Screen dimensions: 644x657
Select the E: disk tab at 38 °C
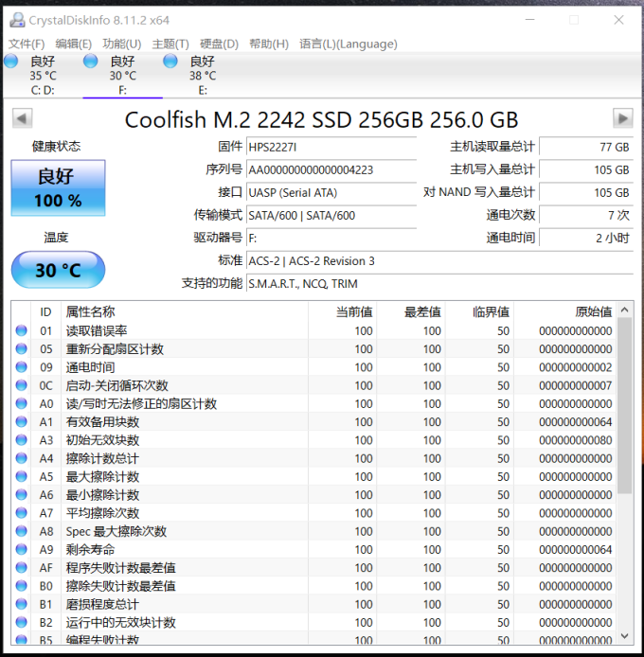(203, 76)
